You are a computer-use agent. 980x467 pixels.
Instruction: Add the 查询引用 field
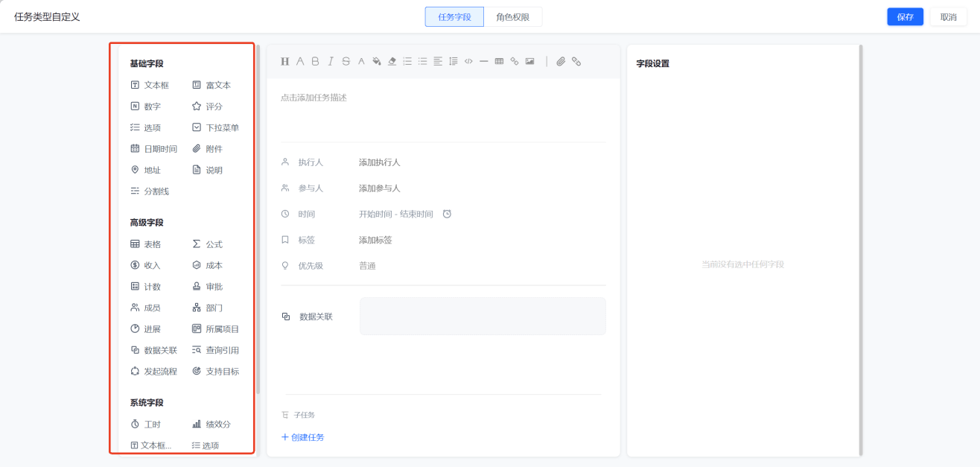(x=216, y=350)
